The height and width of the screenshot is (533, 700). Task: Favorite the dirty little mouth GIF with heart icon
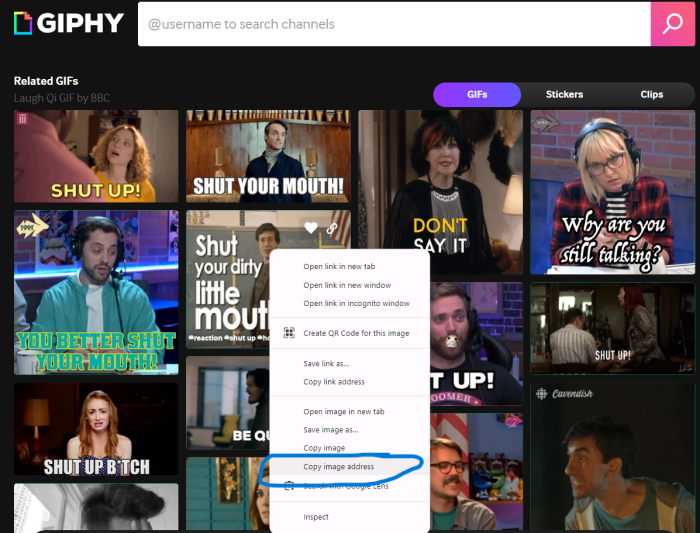[x=311, y=228]
